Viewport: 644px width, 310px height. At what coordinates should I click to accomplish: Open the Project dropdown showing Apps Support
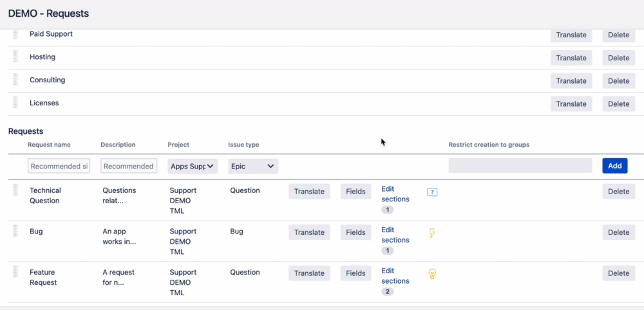tap(193, 166)
